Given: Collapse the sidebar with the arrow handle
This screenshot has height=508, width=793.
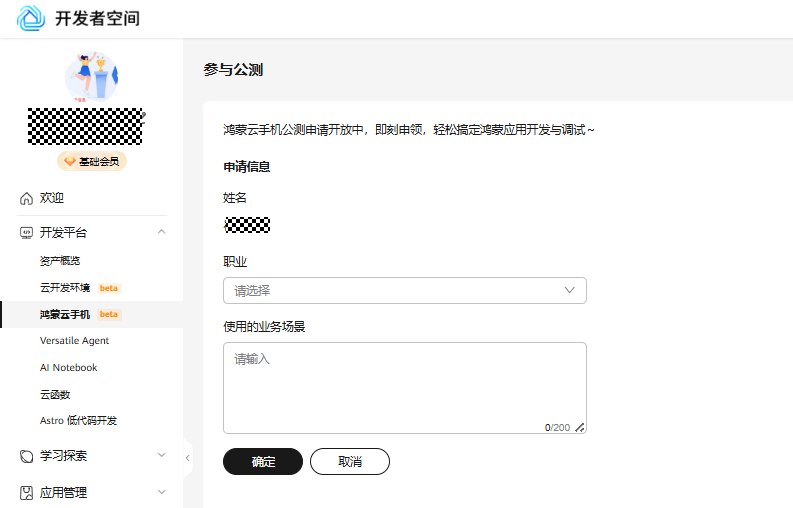Looking at the screenshot, I should (188, 458).
